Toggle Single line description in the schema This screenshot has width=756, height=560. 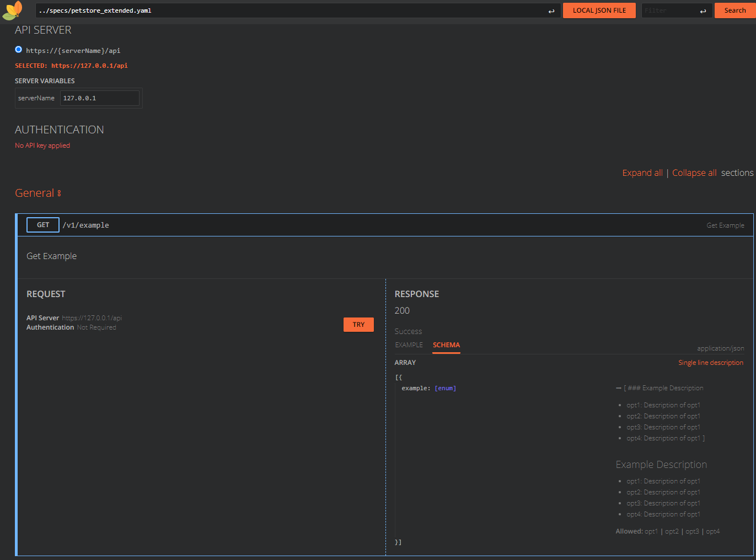(711, 362)
